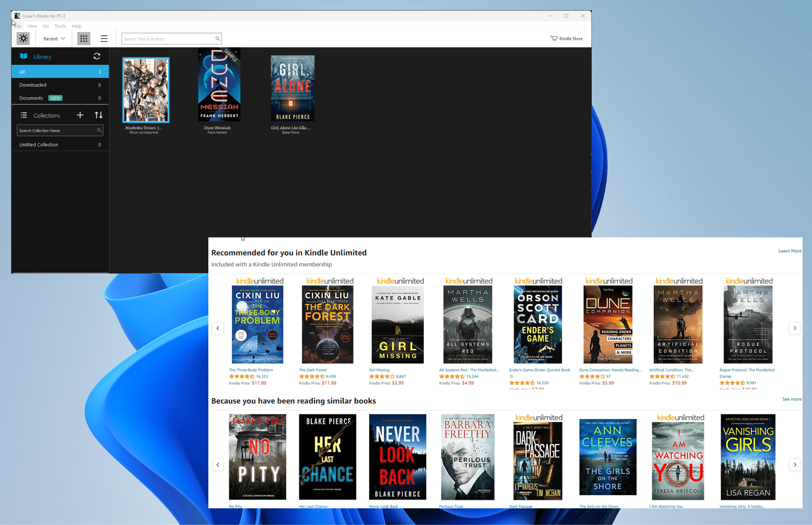Open the File menu

pos(18,26)
